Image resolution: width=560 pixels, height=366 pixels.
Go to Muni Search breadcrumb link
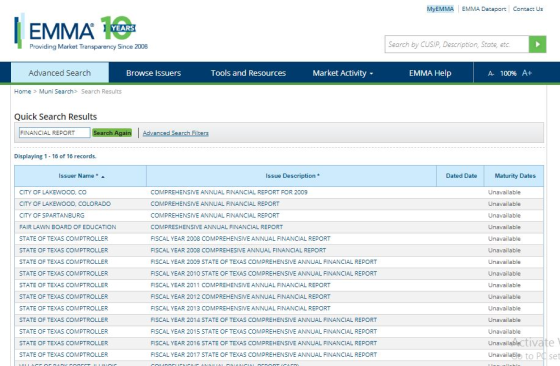[56, 91]
